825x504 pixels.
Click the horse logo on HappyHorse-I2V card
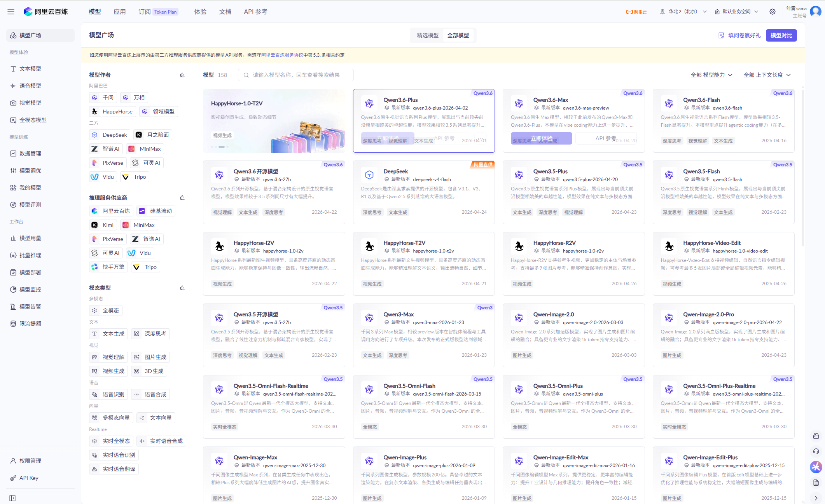click(219, 246)
